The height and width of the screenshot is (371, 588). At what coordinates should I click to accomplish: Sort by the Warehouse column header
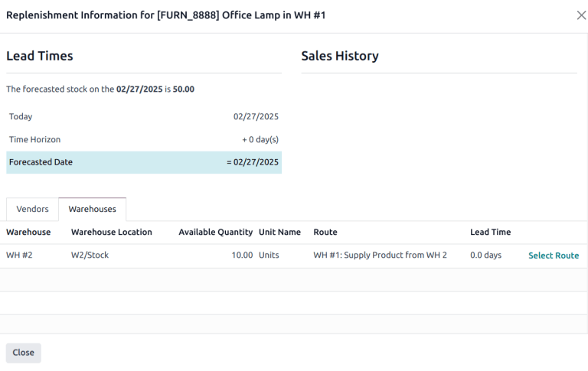click(x=28, y=232)
